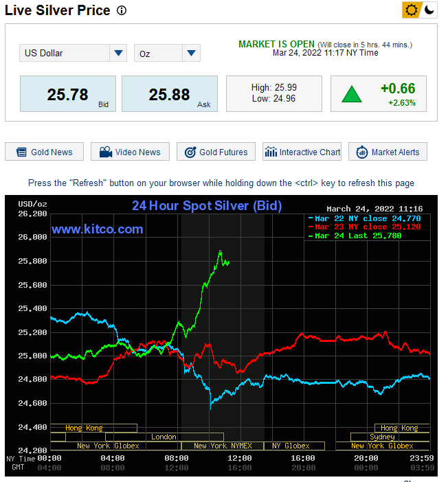This screenshot has height=482, width=448.
Task: Open Gold Futures button
Action: coord(216,152)
